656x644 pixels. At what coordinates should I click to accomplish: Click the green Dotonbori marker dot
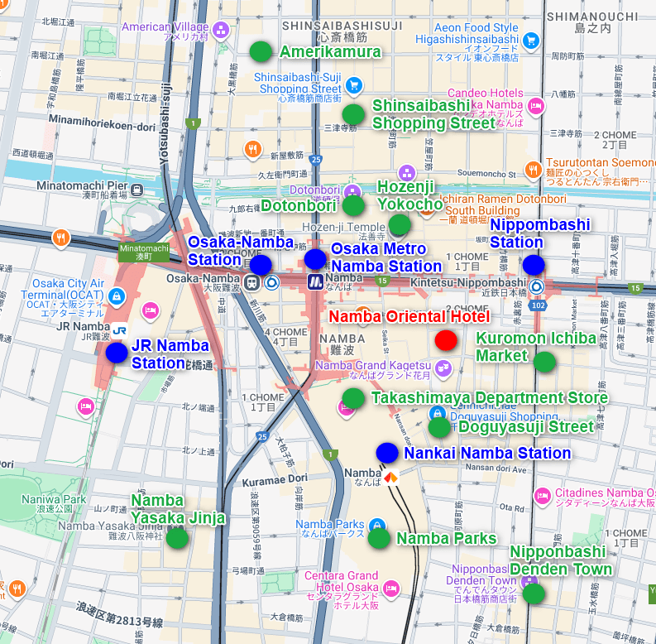click(x=353, y=205)
